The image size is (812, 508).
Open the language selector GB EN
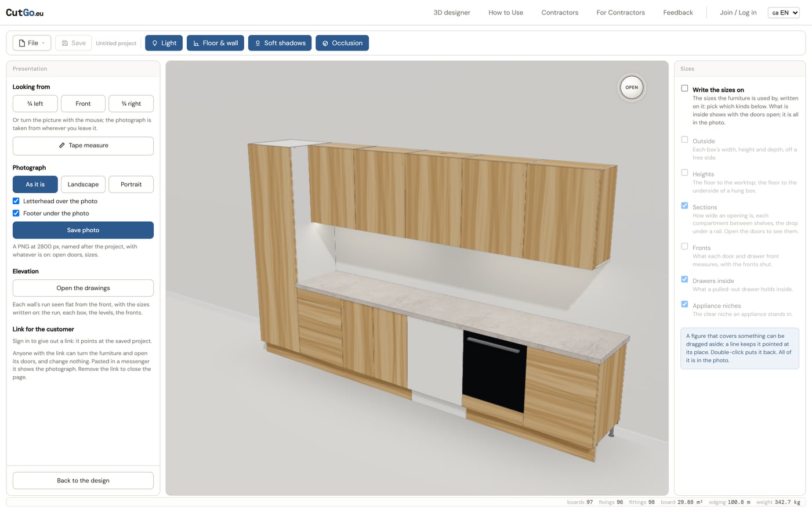tap(784, 12)
